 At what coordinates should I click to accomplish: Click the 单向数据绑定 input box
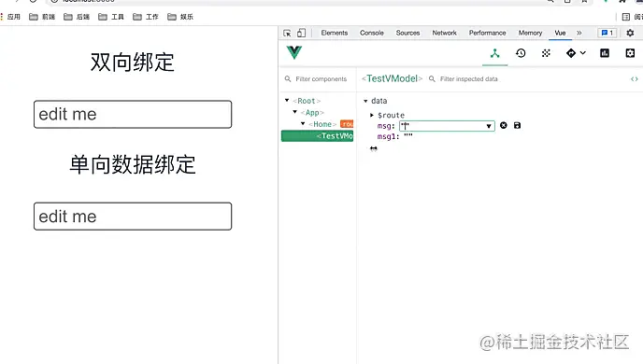point(133,217)
